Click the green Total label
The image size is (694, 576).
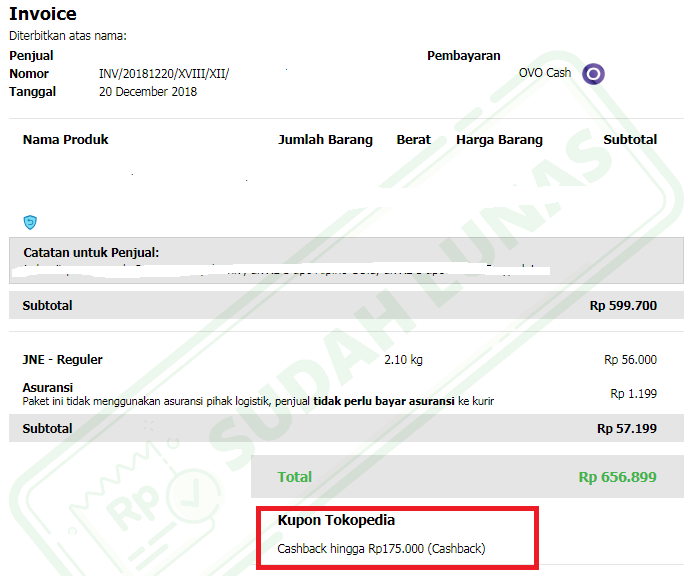coord(295,477)
